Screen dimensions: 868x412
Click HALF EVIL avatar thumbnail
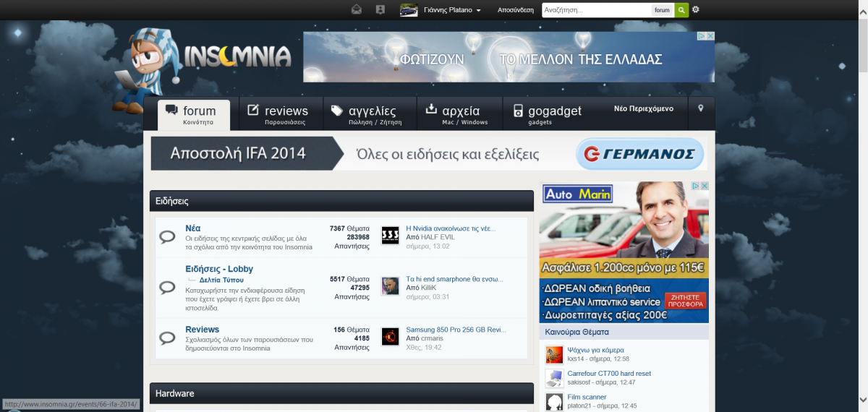[390, 236]
